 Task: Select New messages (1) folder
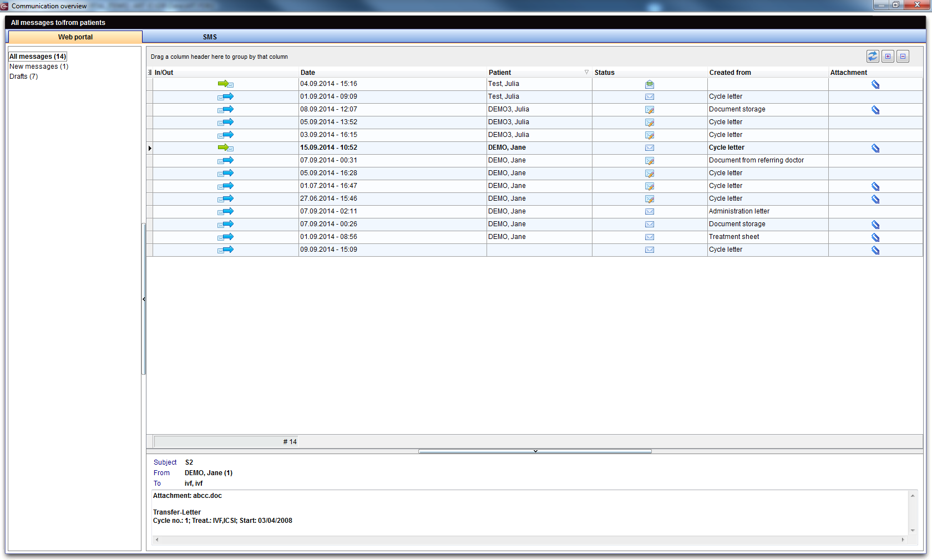pos(39,67)
